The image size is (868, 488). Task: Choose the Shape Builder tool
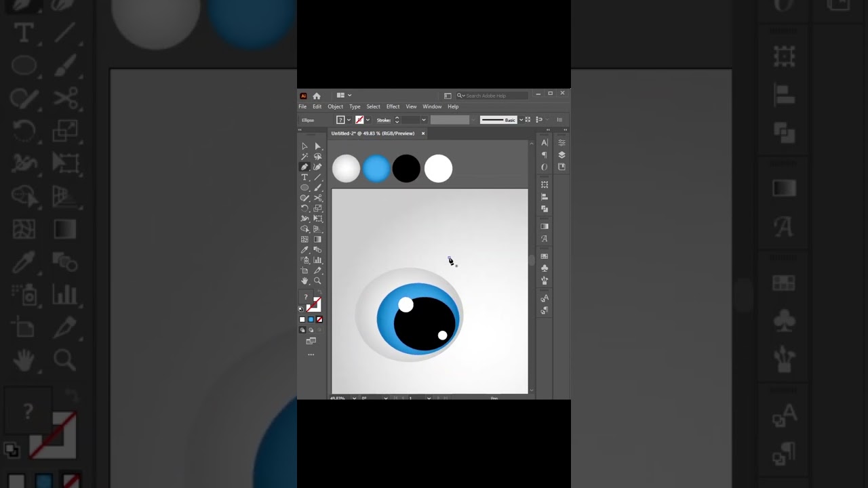coord(304,229)
